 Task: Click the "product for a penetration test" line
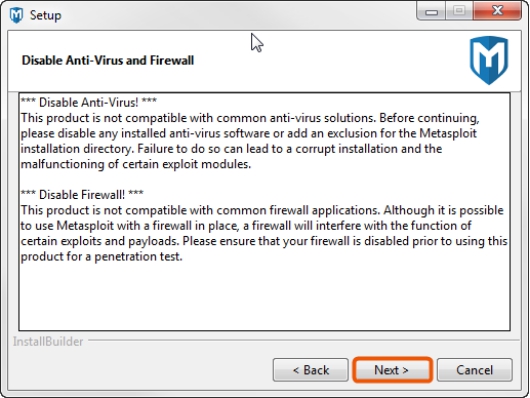pyautogui.click(x=101, y=257)
